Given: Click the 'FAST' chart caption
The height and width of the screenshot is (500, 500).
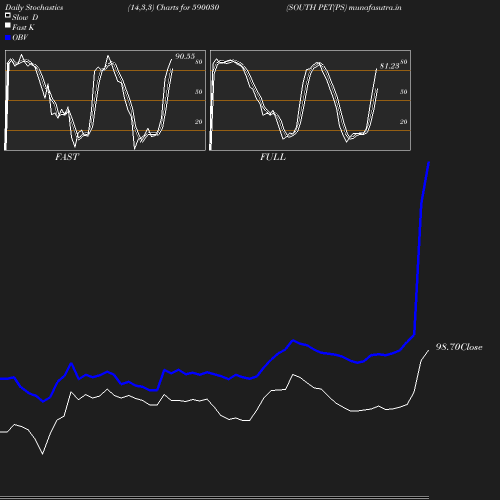Looking at the screenshot, I should 67,157.
